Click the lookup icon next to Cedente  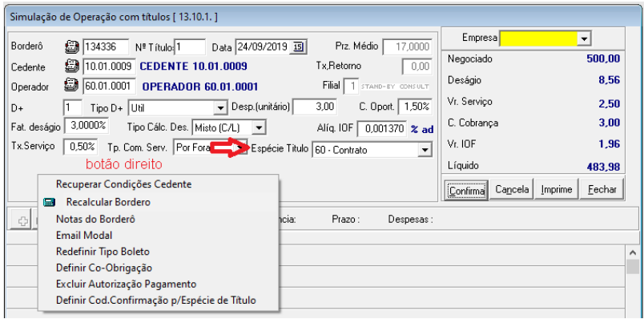tap(72, 67)
